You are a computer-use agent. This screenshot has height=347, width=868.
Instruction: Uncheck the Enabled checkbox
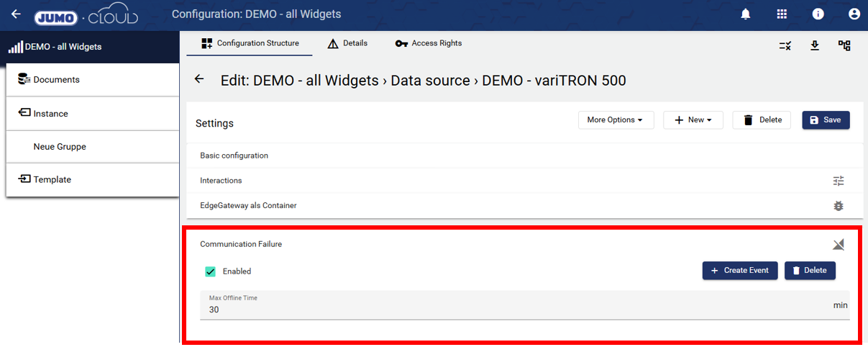(x=211, y=271)
